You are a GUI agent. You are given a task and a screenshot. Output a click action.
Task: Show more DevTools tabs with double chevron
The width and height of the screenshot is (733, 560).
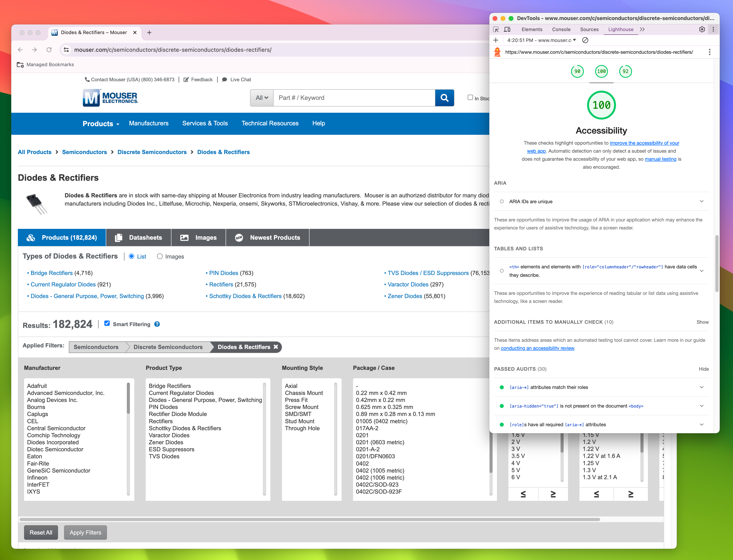tap(642, 29)
